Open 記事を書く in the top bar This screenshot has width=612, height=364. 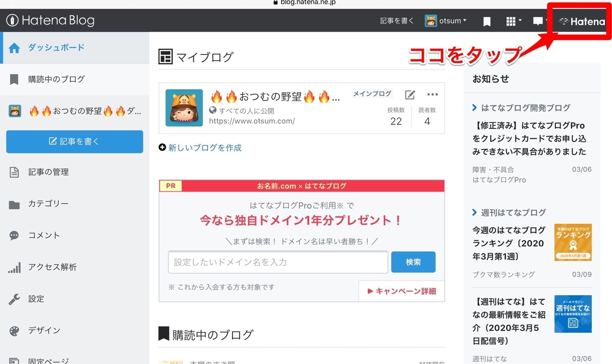[x=397, y=21]
